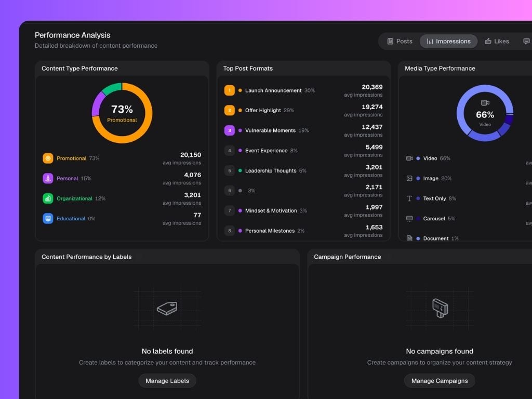Click the green dot beside Leadership Thoughts
The image size is (532, 399).
point(240,170)
